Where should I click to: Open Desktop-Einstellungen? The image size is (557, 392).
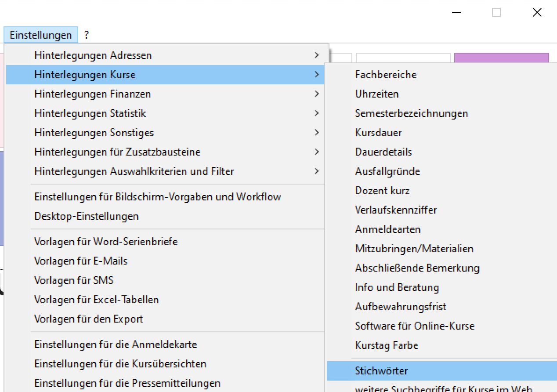click(165, 216)
